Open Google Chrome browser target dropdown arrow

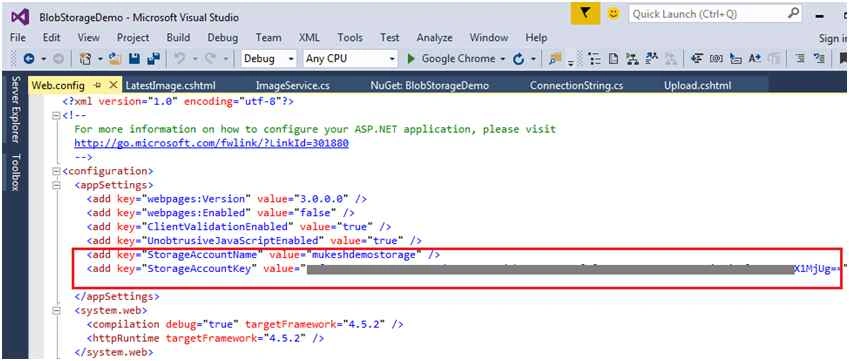tap(503, 58)
